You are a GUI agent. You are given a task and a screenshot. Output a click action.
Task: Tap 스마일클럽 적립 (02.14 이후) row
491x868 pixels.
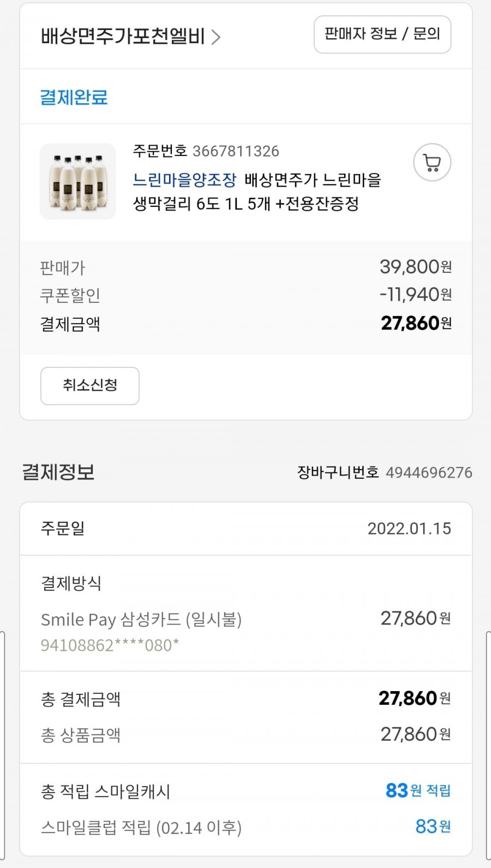pos(246,828)
